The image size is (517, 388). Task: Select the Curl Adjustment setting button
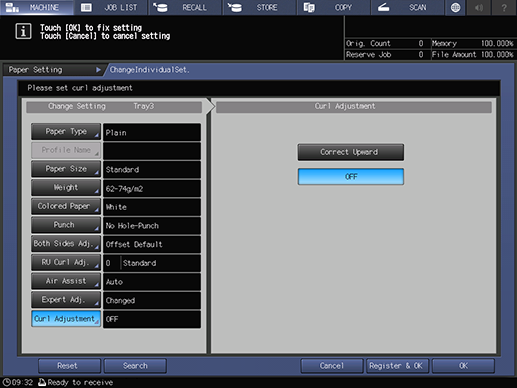(x=66, y=319)
